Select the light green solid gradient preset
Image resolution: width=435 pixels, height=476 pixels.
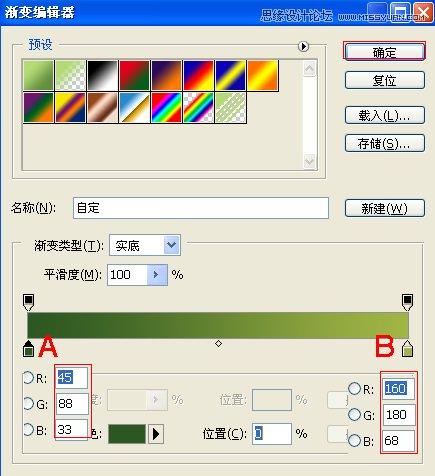tap(39, 75)
